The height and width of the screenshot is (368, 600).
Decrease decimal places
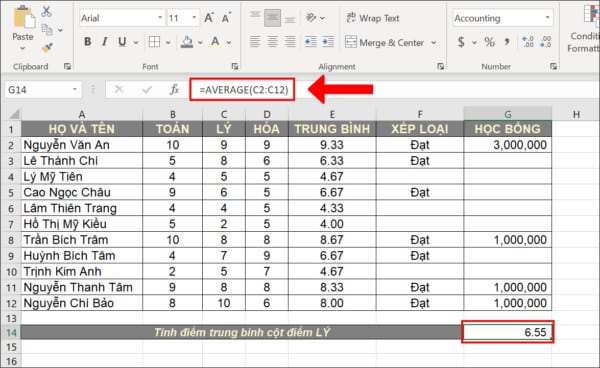[x=546, y=42]
